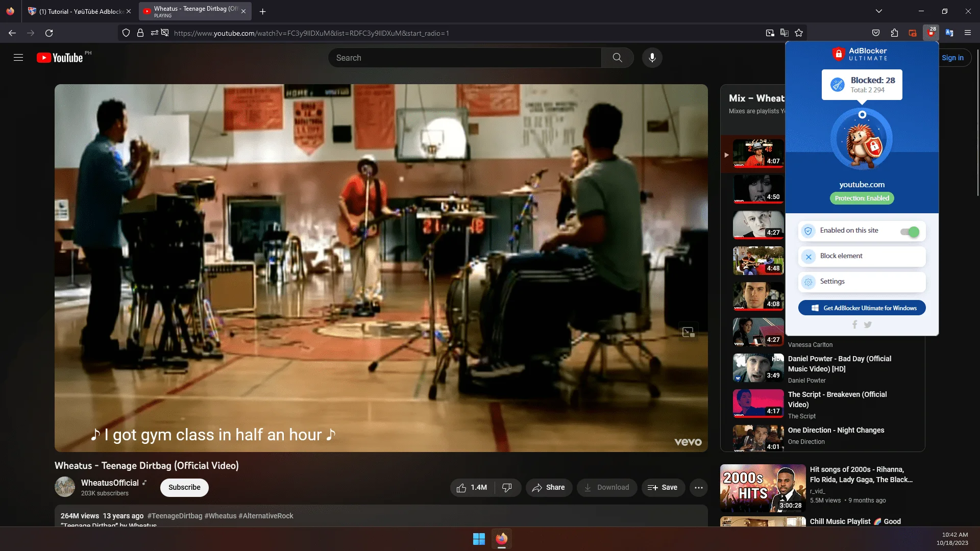The width and height of the screenshot is (980, 551).
Task: Save the video to a playlist
Action: point(663,488)
